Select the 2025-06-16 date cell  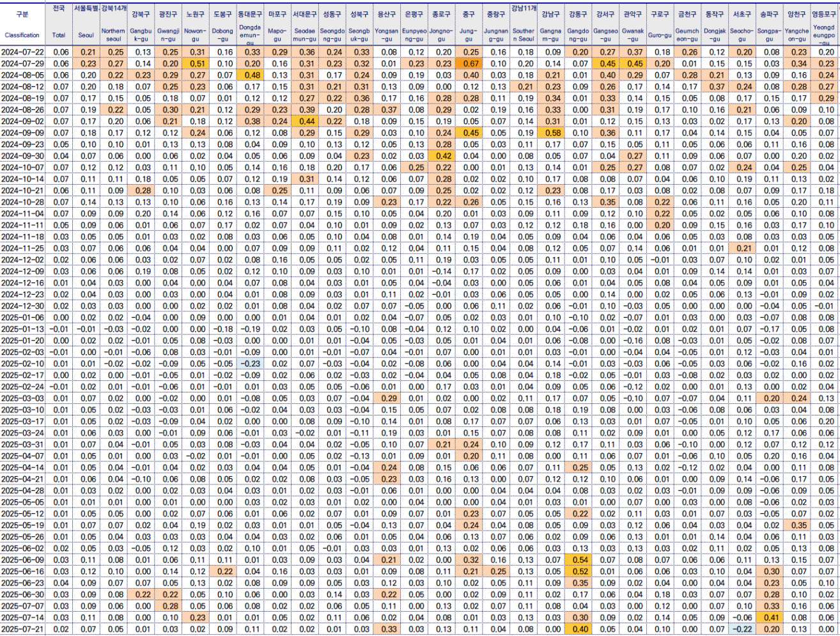[x=22, y=571]
